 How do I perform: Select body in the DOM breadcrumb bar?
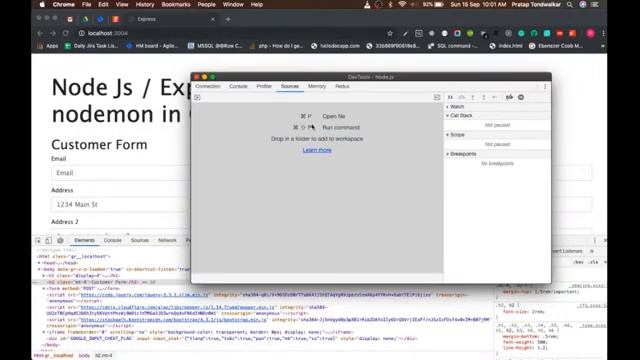pos(84,356)
